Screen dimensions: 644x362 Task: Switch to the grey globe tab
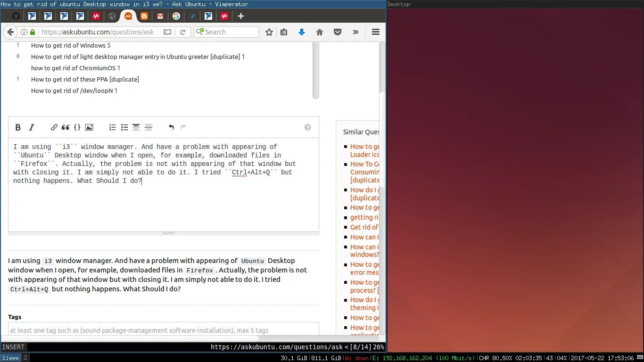click(x=112, y=16)
